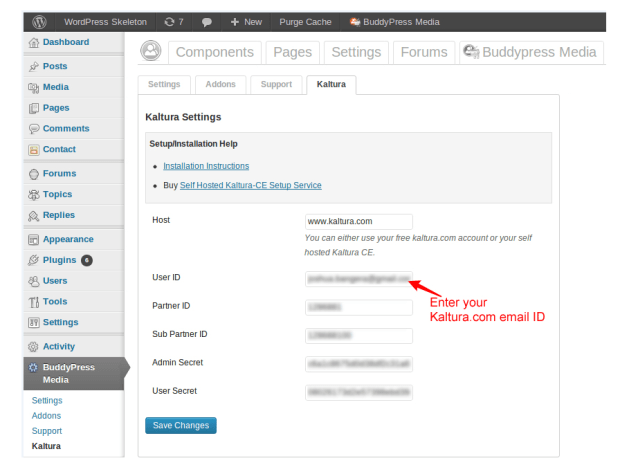Screen dimensions: 620x465
Task: Click the BuddyPress Media gear icon in sidebar
Action: tap(34, 367)
